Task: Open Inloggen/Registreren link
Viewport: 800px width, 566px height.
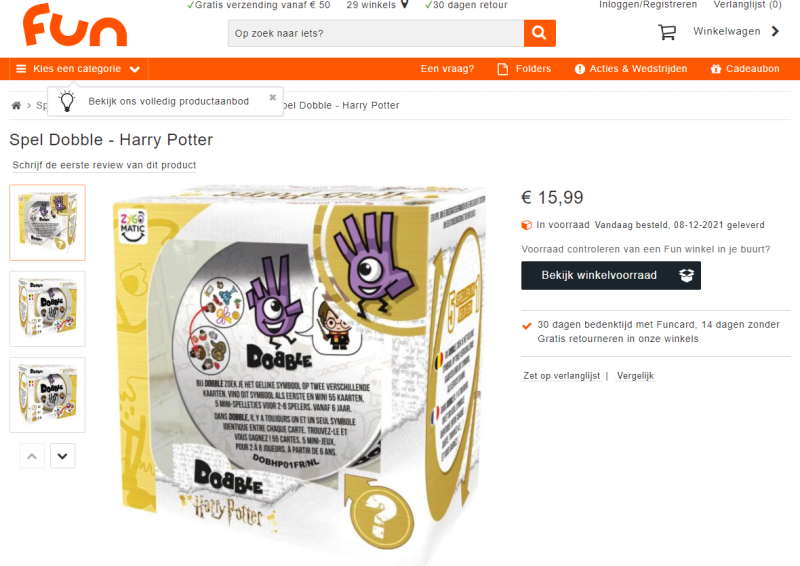Action: click(647, 5)
